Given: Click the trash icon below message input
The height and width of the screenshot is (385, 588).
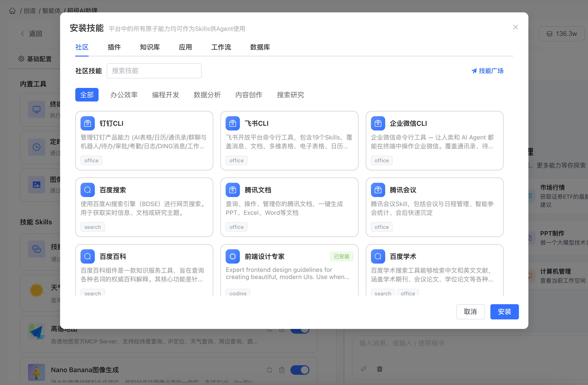Looking at the screenshot, I should 379,369.
